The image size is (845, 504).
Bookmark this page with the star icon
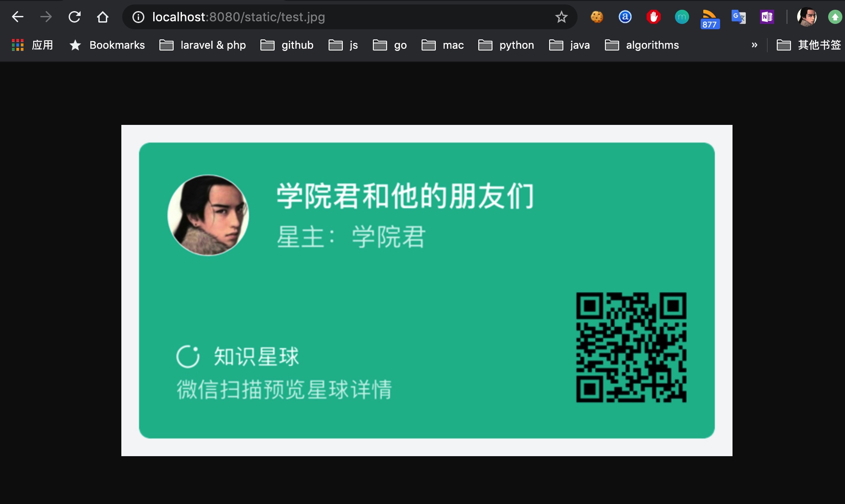pos(562,17)
